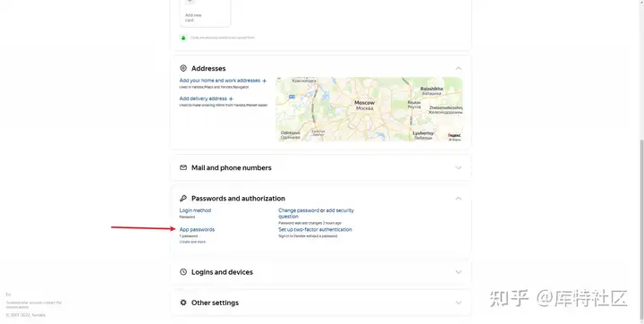644x324 pixels.
Task: Collapse the Addresses section chevron
Action: (458, 68)
